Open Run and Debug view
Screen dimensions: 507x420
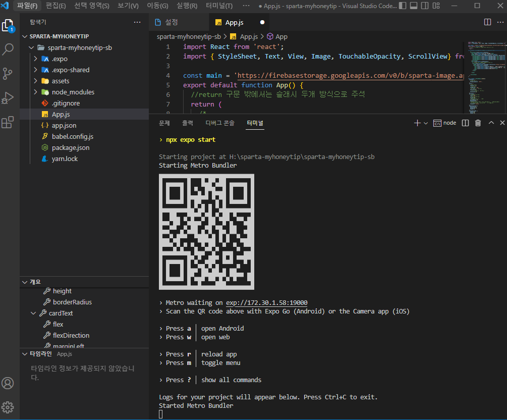point(8,98)
